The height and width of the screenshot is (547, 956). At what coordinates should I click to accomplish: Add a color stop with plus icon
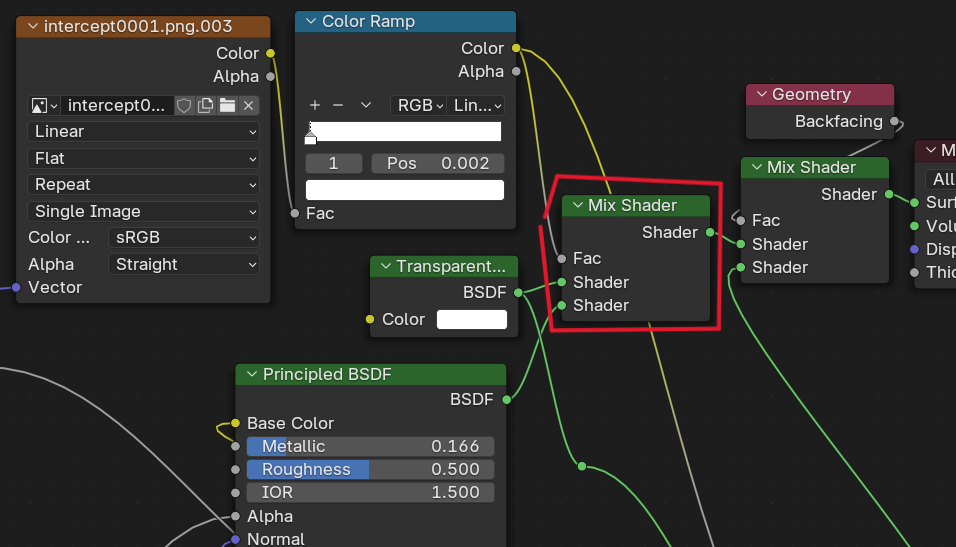tap(314, 105)
